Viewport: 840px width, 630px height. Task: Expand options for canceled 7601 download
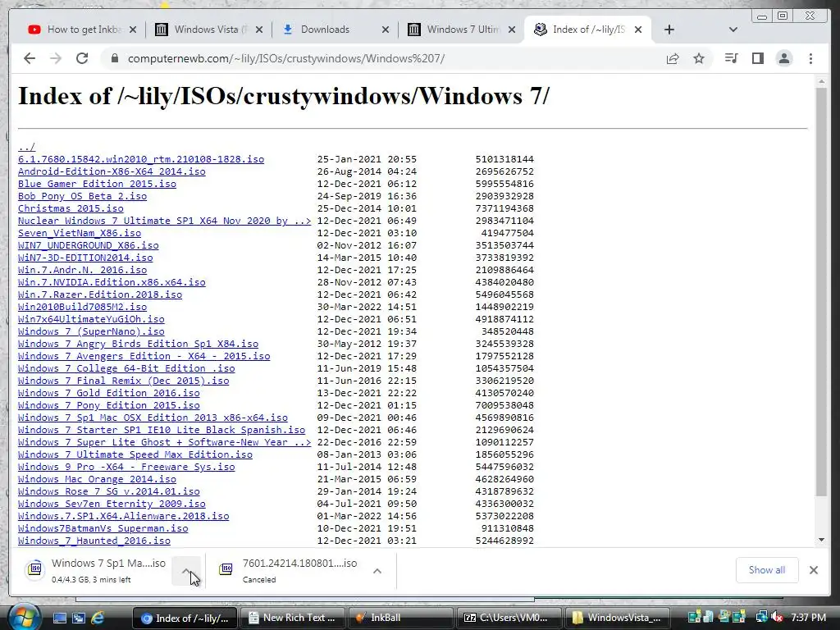[377, 571]
